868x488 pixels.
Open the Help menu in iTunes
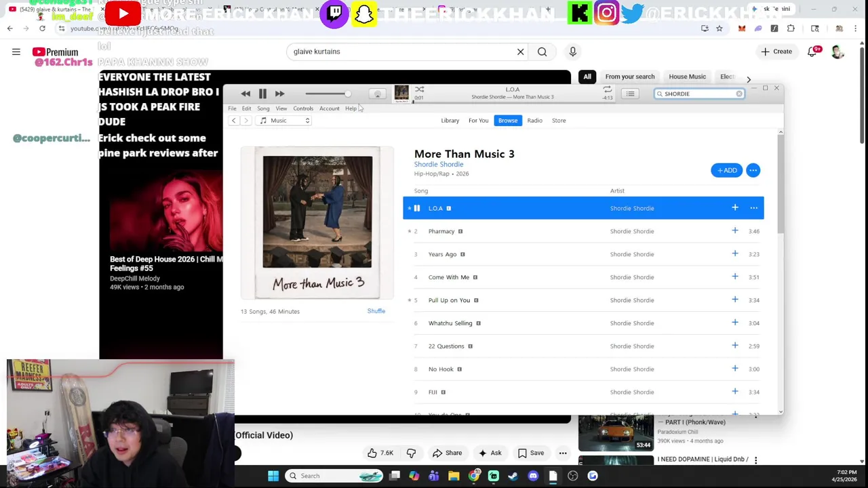[x=351, y=108]
